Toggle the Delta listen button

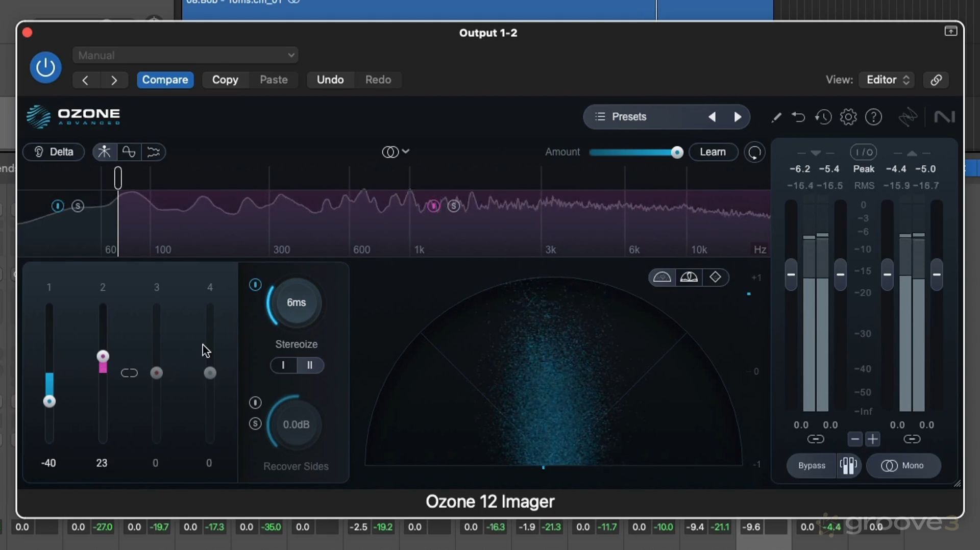click(x=54, y=152)
